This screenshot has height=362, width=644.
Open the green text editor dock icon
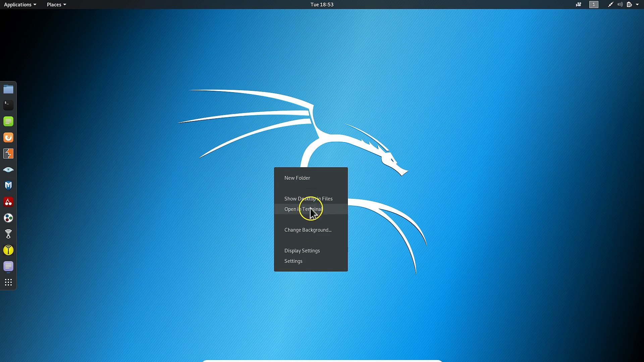(x=8, y=121)
